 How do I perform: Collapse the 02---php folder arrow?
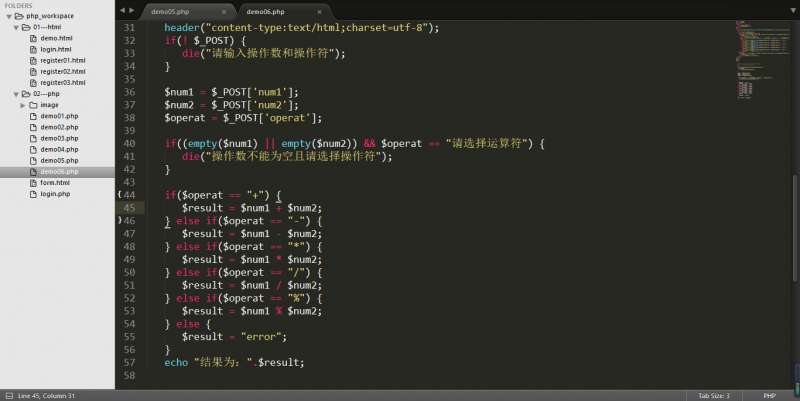point(17,93)
